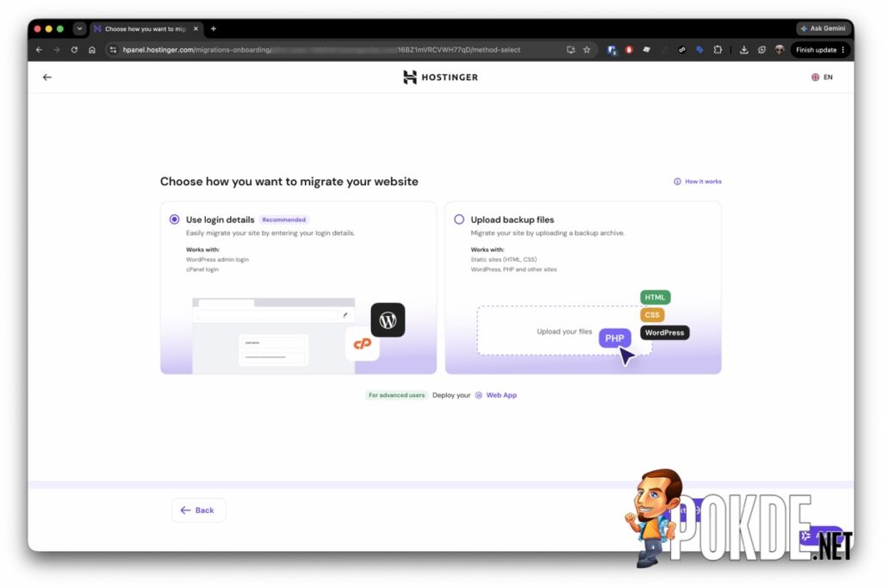882x588 pixels.
Task: Click the Ask Gemini button
Action: 823,28
